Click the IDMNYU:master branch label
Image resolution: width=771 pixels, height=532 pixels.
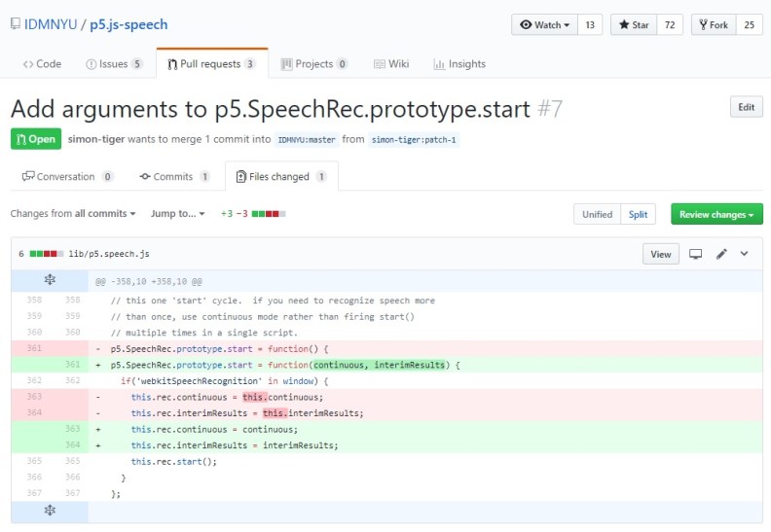tap(307, 139)
